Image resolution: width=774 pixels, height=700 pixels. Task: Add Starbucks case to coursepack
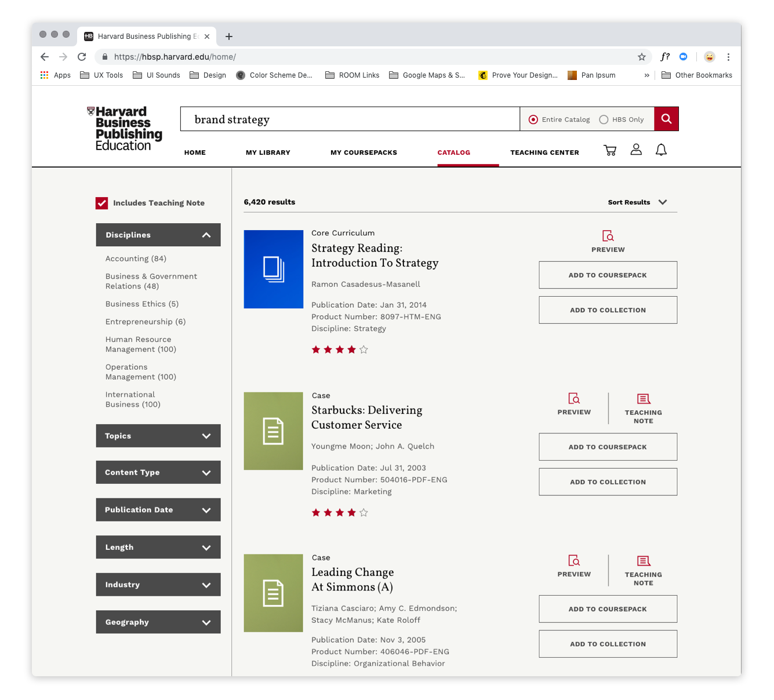pyautogui.click(x=608, y=447)
